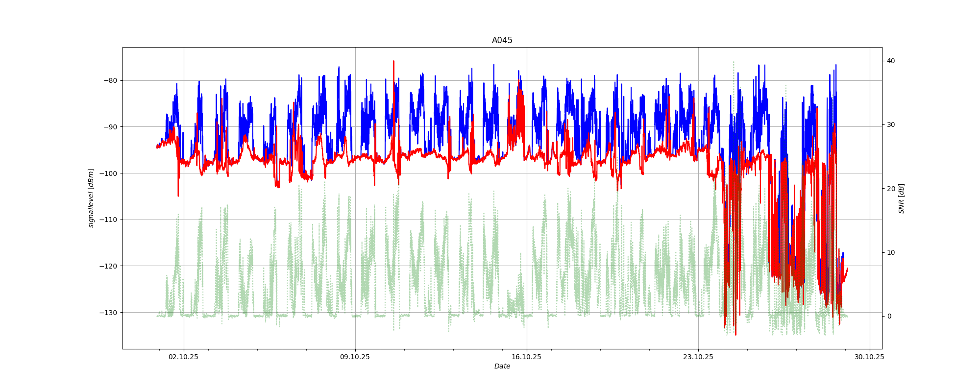Select the 30.10.25 date tick label

point(869,357)
